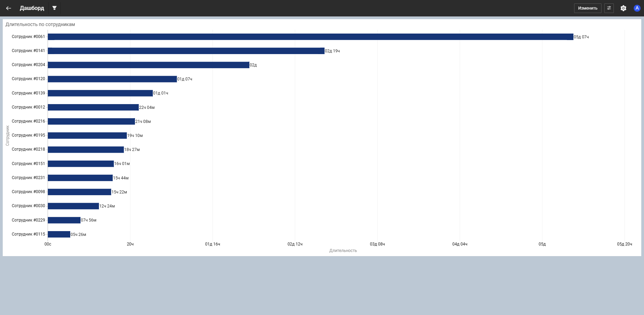Click the value label 22ч 04м
The height and width of the screenshot is (315, 644).
pyautogui.click(x=147, y=108)
